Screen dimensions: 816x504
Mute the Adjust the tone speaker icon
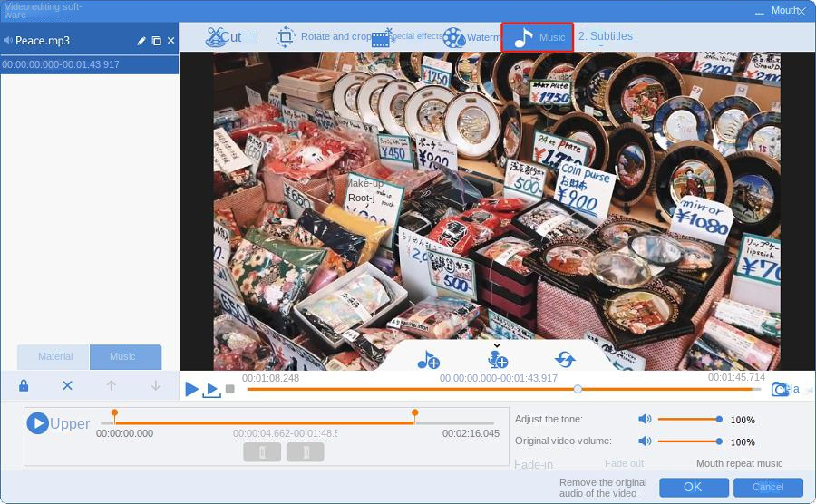coord(645,420)
